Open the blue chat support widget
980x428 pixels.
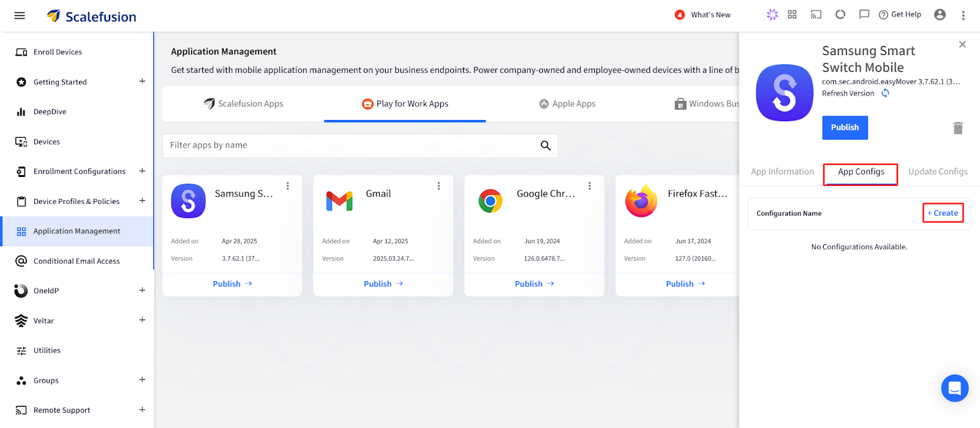[x=954, y=388]
